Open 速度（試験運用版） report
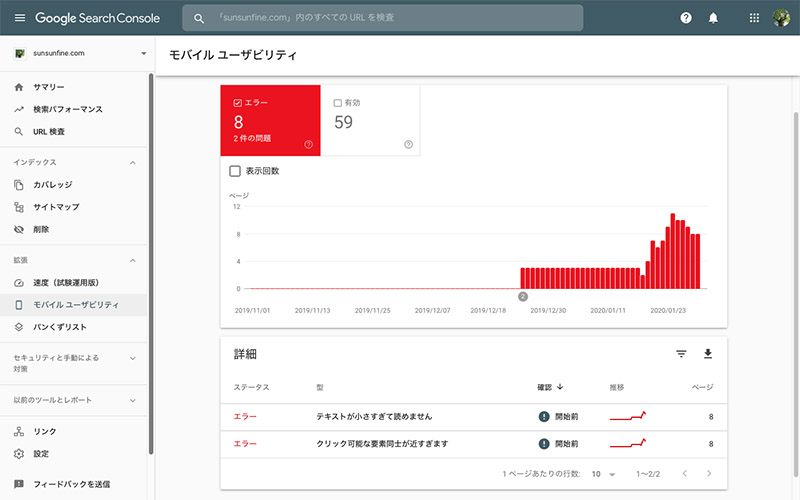The height and width of the screenshot is (500, 800). coord(73,283)
